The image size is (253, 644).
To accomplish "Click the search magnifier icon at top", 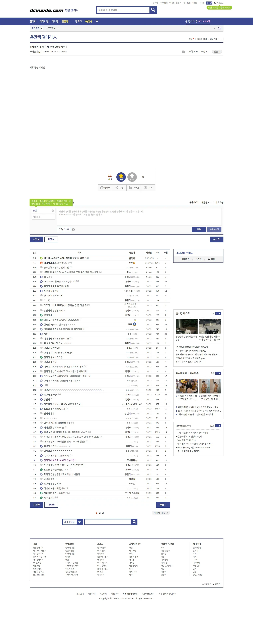I will point(153,10).
